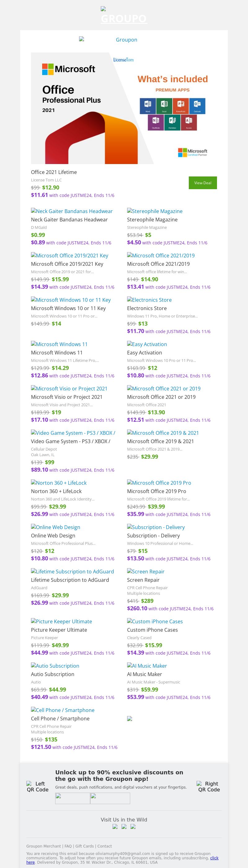248x868 pixels.
Task: Open the Groupon Merchant footer link
Action: point(44,846)
